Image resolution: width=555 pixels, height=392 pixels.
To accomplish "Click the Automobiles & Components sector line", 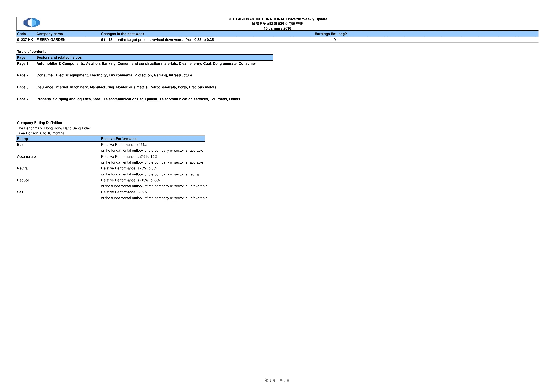I will tap(146, 63).
